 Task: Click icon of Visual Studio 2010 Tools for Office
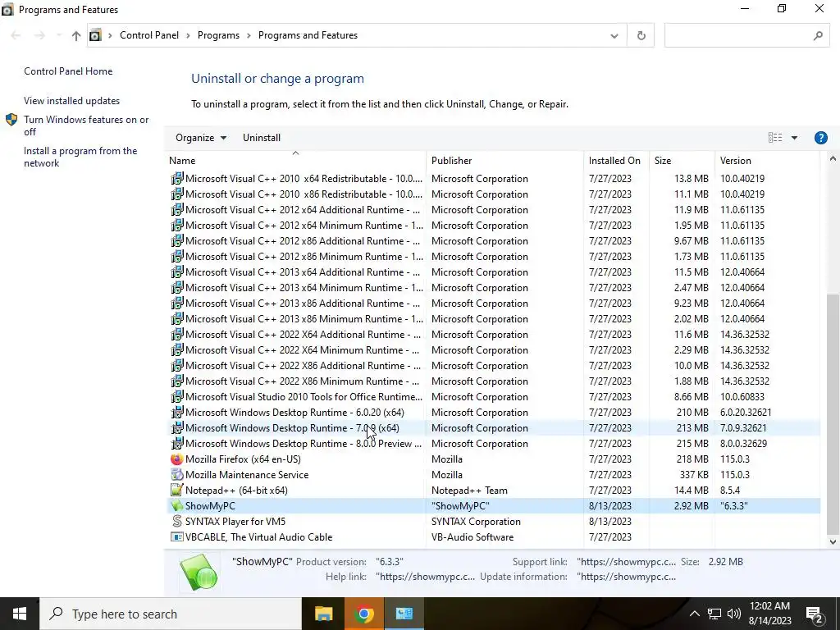pos(177,397)
